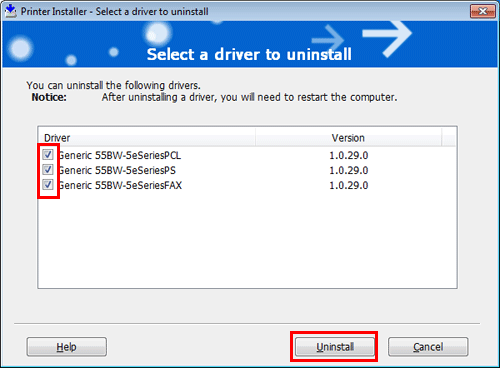Toggle the Generic 55BW-5eSeriesPS checkbox
Image resolution: width=500 pixels, height=368 pixels.
pos(48,170)
